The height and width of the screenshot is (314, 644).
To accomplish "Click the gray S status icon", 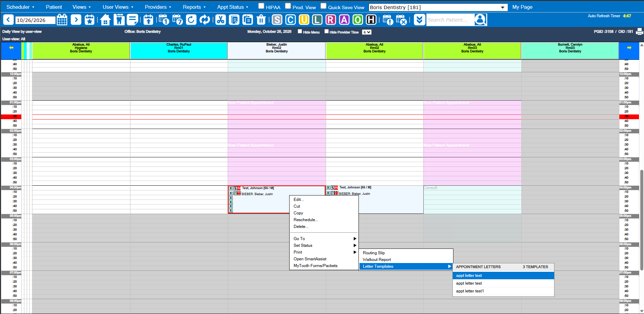I will point(277,20).
